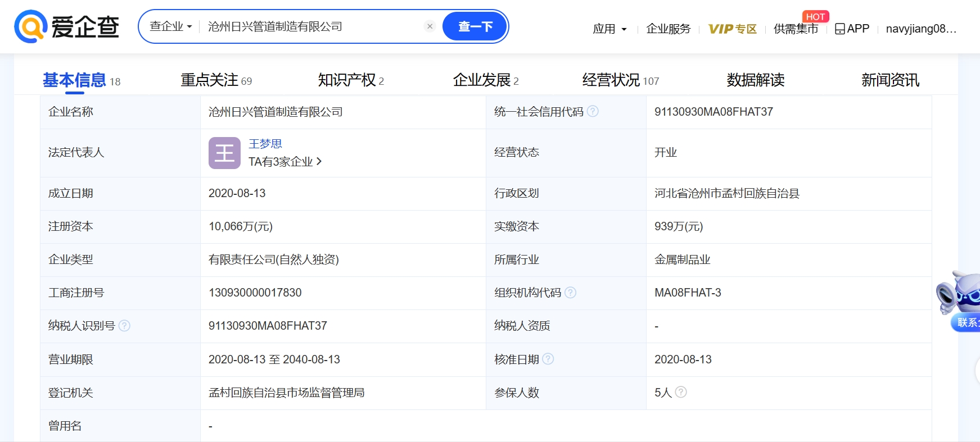This screenshot has width=980, height=442.
Task: Click the robot customer service mascot
Action: (x=958, y=292)
